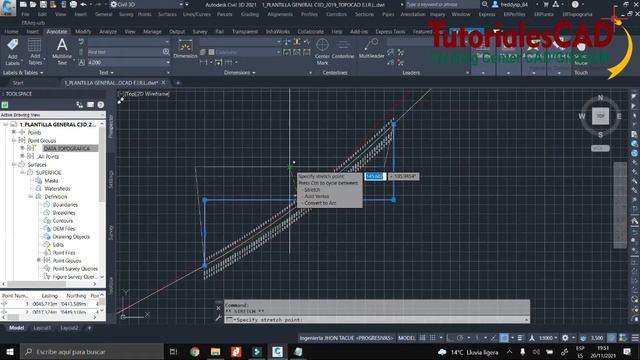Open the Surfaces menu

coord(167,14)
